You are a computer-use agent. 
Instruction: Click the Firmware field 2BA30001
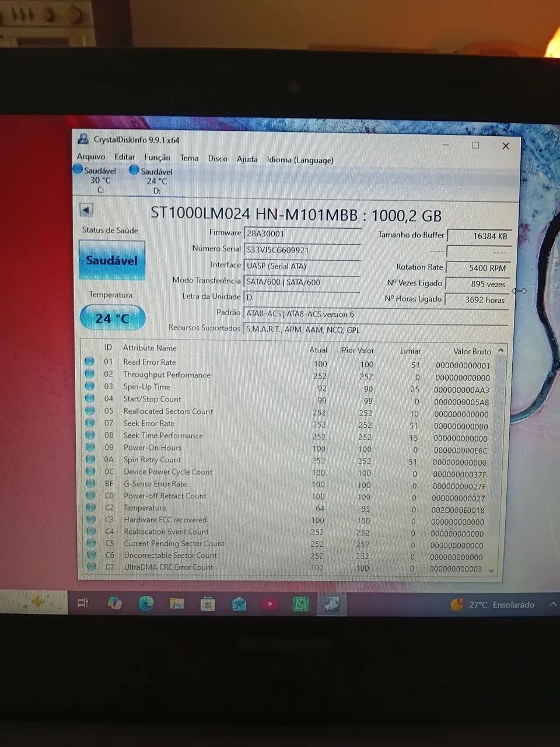(x=303, y=233)
